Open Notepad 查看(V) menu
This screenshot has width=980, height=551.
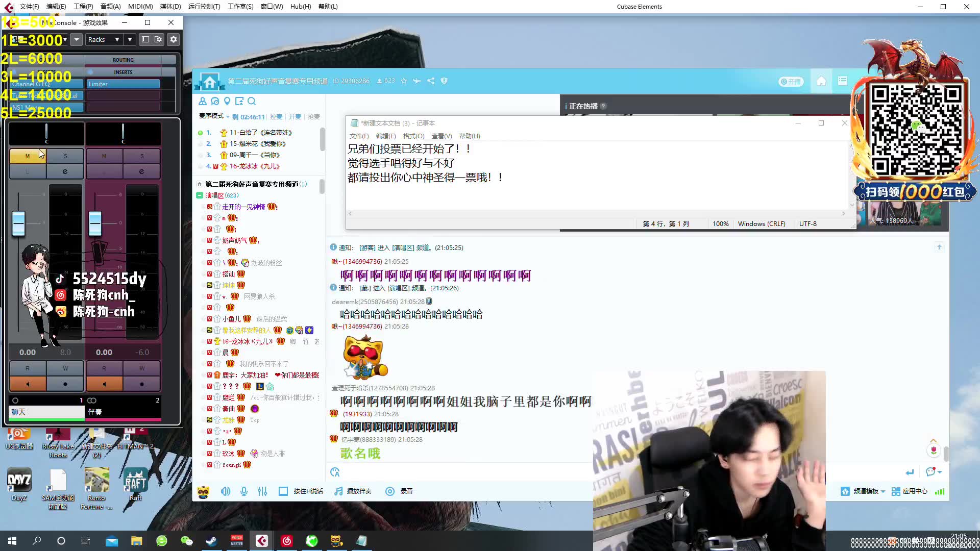click(442, 136)
